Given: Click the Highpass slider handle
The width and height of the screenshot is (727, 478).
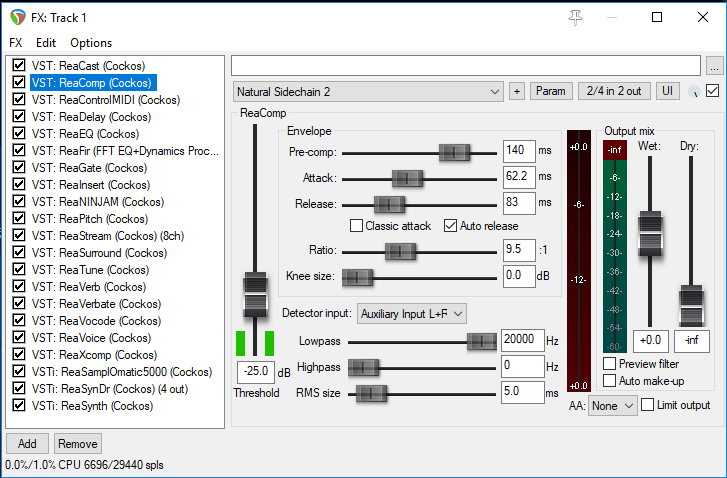Looking at the screenshot, I should (363, 368).
